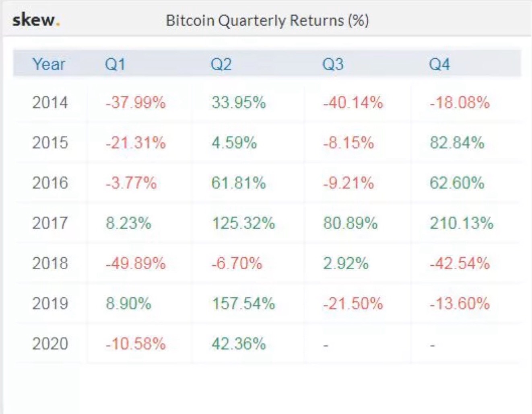
Task: Select the 2014 Q3 value -40.14%
Action: [353, 103]
